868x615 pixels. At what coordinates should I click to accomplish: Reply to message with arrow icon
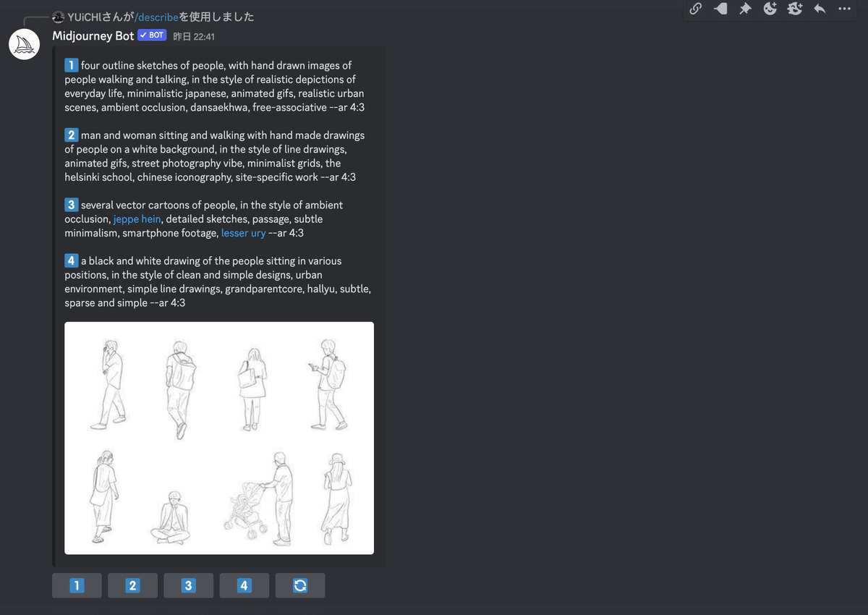tap(820, 9)
